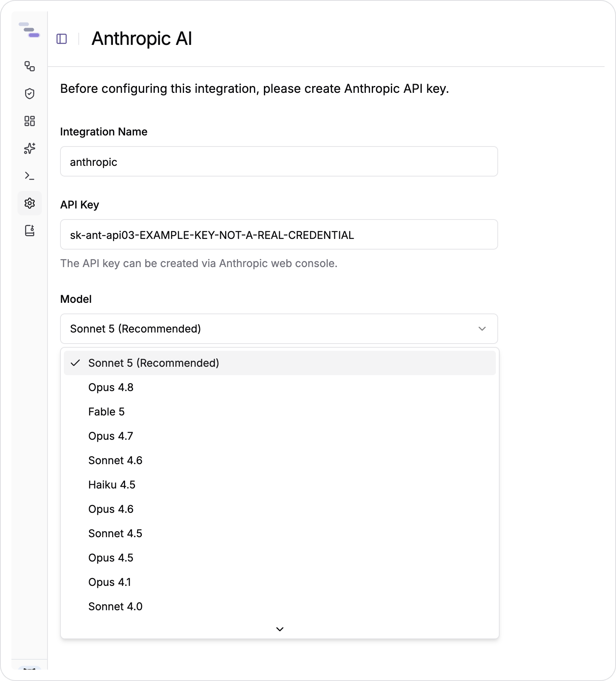Image resolution: width=616 pixels, height=681 pixels.
Task: Open the billing document icon
Action: [x=30, y=231]
